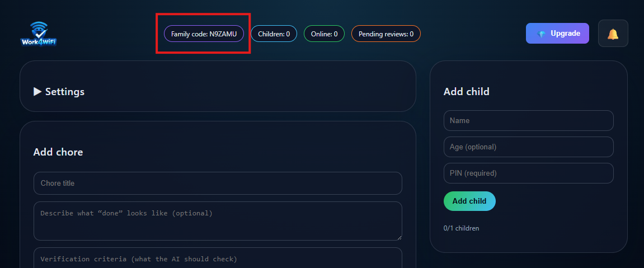Click the PIN (required) field
644x268 pixels.
click(528, 173)
